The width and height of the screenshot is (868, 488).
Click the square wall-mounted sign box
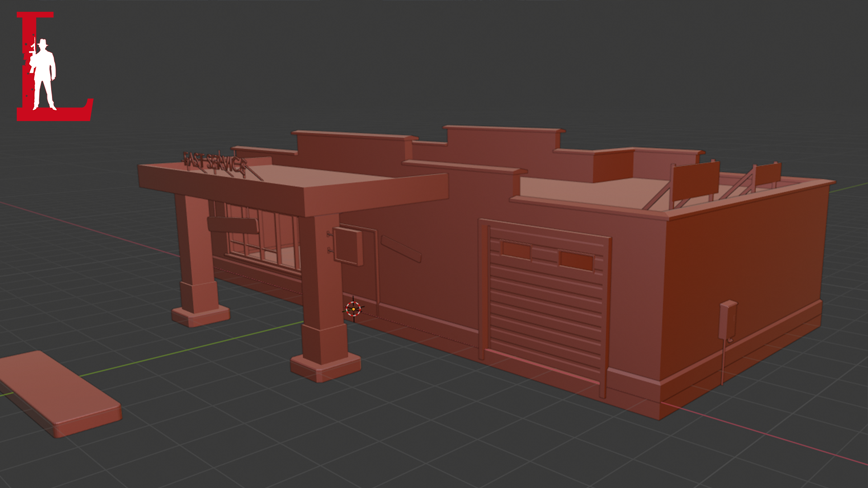pos(347,246)
